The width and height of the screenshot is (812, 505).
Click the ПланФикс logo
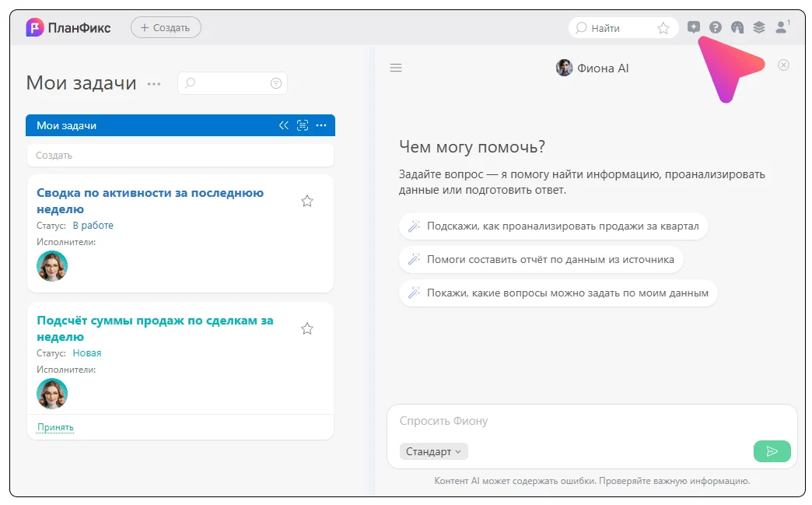point(68,27)
